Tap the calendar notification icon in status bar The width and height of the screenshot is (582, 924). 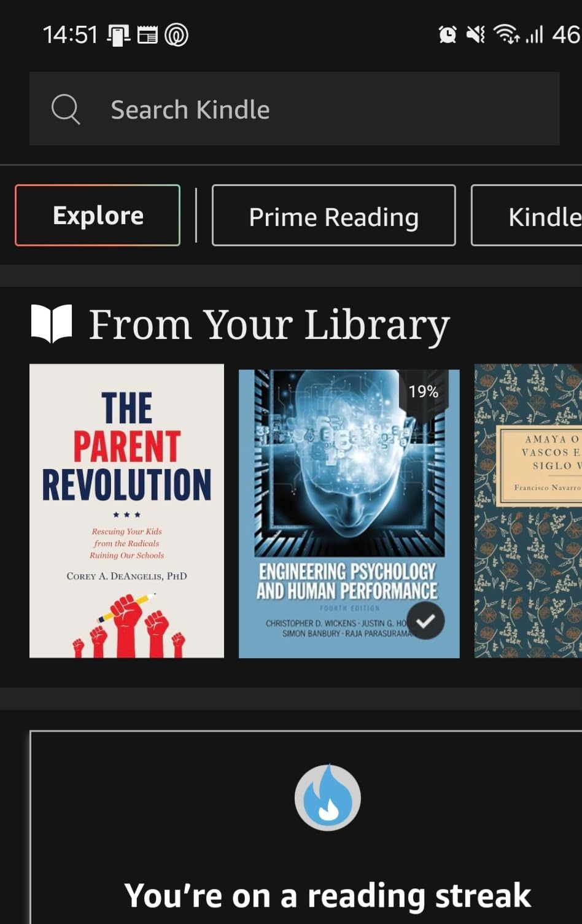point(147,35)
